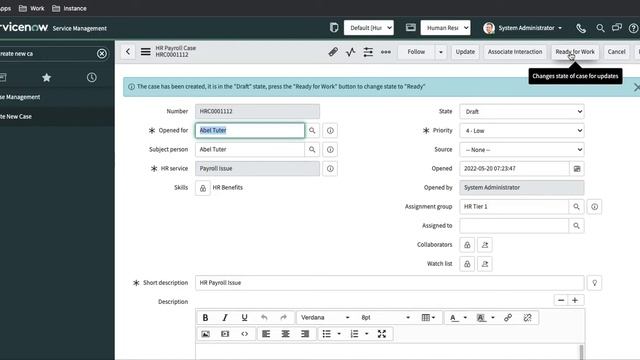Open personalize form settings sliders icon
Image resolution: width=640 pixels, height=360 pixels.
368,52
